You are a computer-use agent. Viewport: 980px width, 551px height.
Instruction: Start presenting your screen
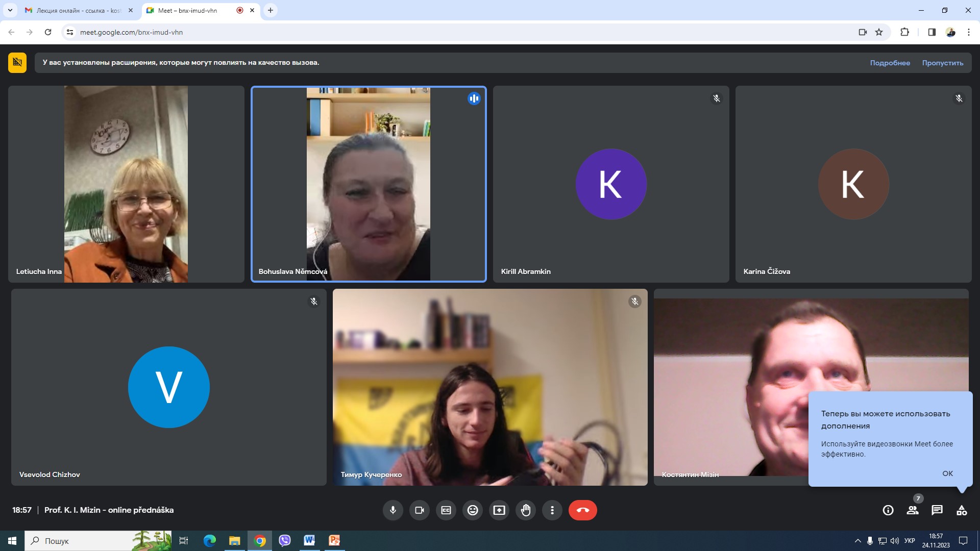[x=499, y=510]
